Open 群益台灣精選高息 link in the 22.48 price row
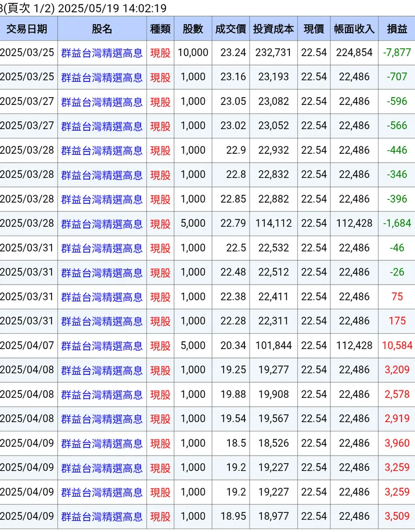The width and height of the screenshot is (415, 532). pyautogui.click(x=102, y=273)
